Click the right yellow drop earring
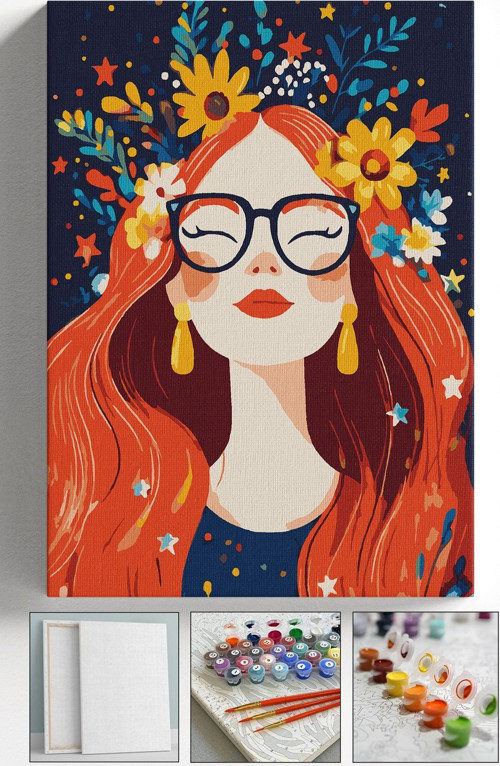Viewport: 500px width, 766px height. click(348, 339)
